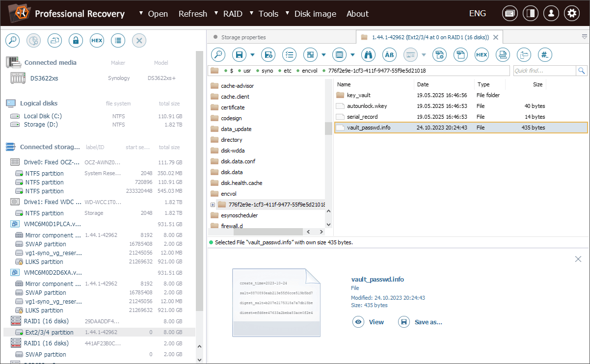Close the file preview panel
Image resolution: width=590 pixels, height=364 pixels.
click(578, 259)
